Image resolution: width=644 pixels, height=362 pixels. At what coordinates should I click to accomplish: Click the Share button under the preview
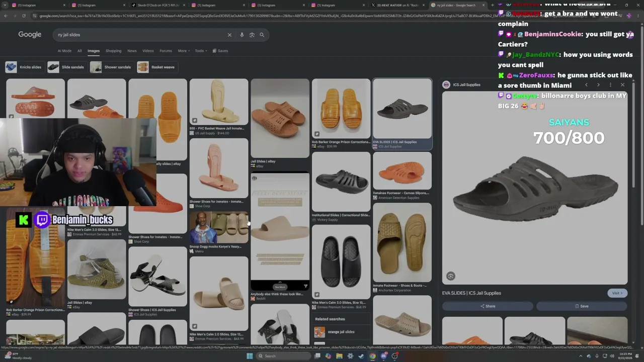[x=488, y=306]
